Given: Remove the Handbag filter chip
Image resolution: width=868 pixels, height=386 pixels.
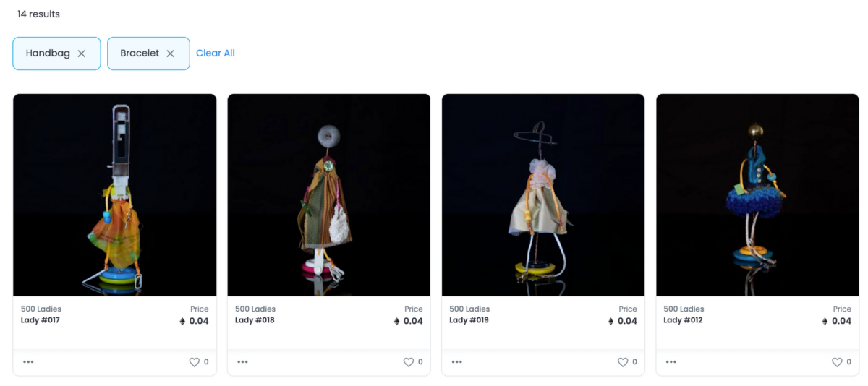Looking at the screenshot, I should pyautogui.click(x=82, y=53).
